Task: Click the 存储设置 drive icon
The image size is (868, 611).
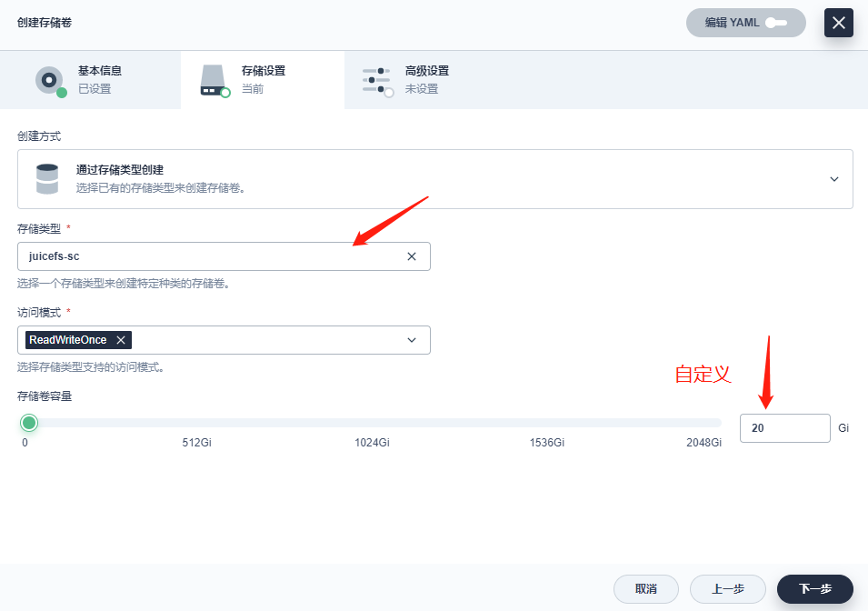Action: [x=215, y=81]
